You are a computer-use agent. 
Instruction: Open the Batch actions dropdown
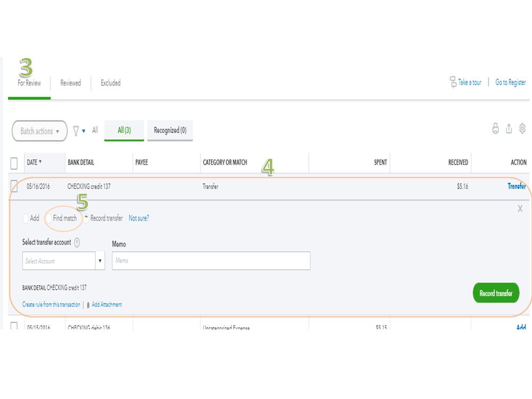pos(40,131)
